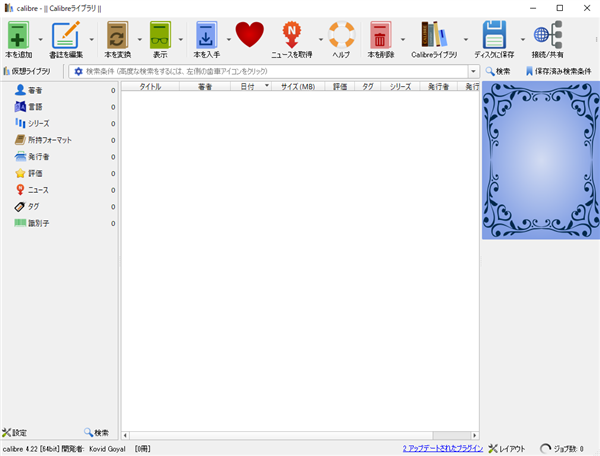Viewport: 600px width, 456px height.
Task: Open the search history dropdown arrow
Action: pos(473,72)
